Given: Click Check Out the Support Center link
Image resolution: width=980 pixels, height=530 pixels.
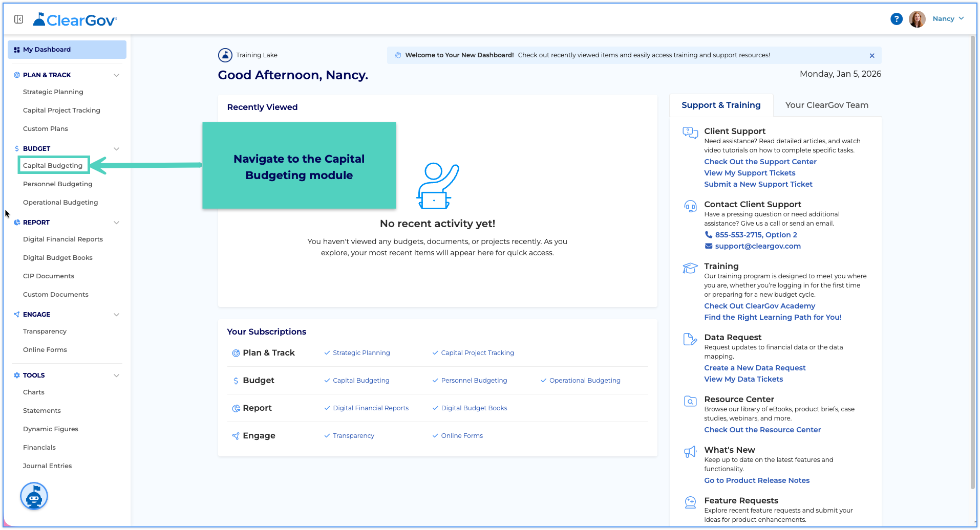Looking at the screenshot, I should [760, 162].
